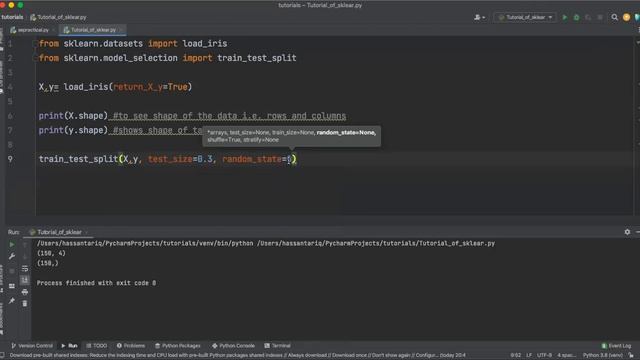
Task: Rerun with the Run panel green play icon
Action: pyautogui.click(x=12, y=244)
